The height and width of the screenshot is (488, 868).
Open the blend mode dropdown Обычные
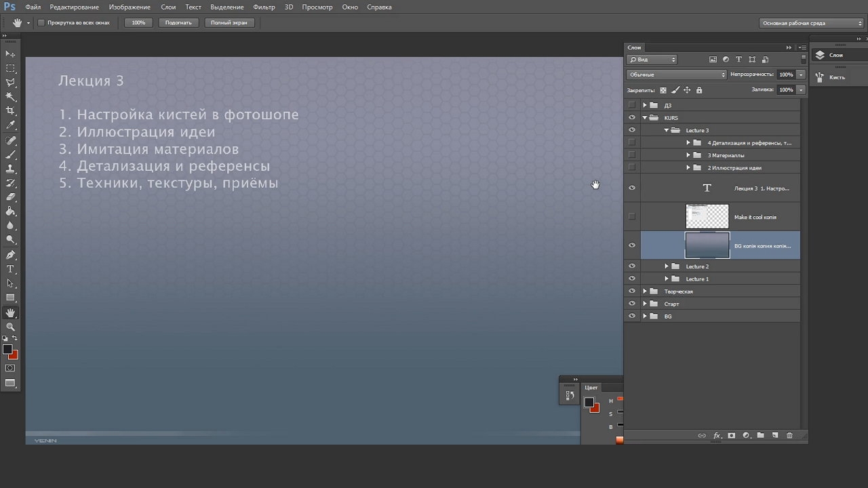(677, 75)
